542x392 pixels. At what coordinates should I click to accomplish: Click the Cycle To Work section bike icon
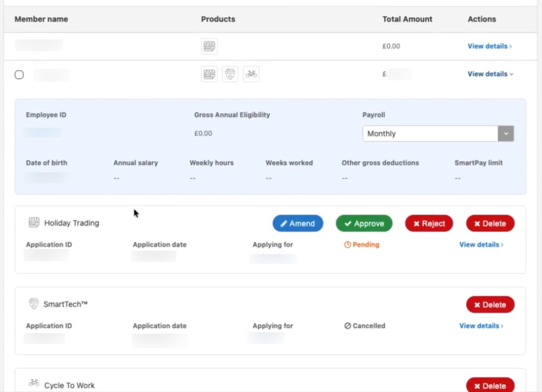tap(34, 383)
